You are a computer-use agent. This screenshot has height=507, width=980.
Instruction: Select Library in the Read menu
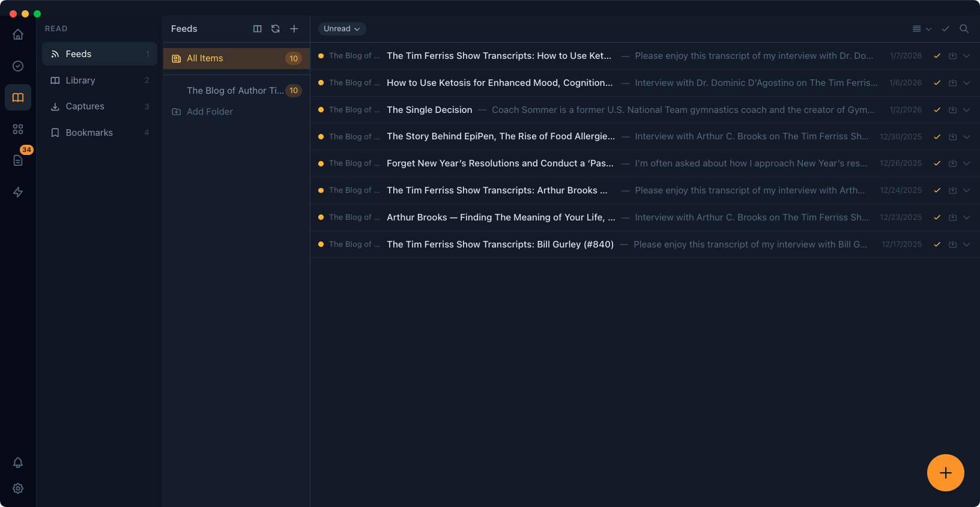(100, 80)
